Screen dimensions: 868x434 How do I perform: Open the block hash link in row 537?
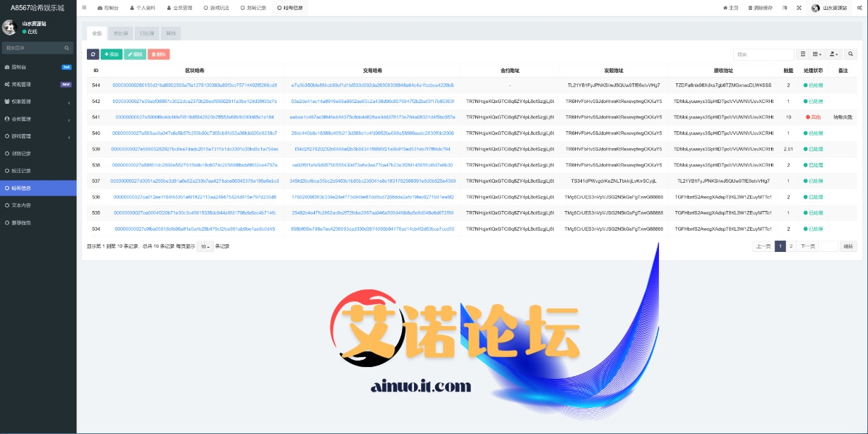pyautogui.click(x=195, y=181)
